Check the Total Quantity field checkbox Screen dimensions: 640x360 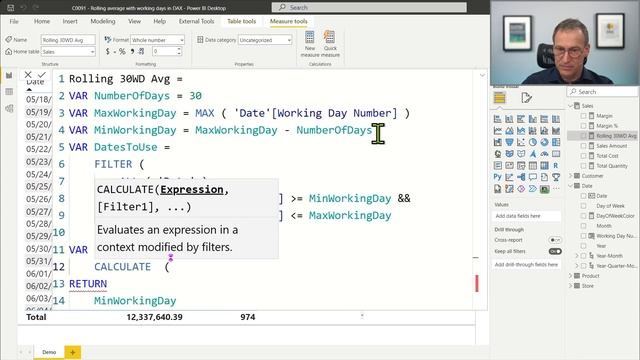[x=583, y=166]
